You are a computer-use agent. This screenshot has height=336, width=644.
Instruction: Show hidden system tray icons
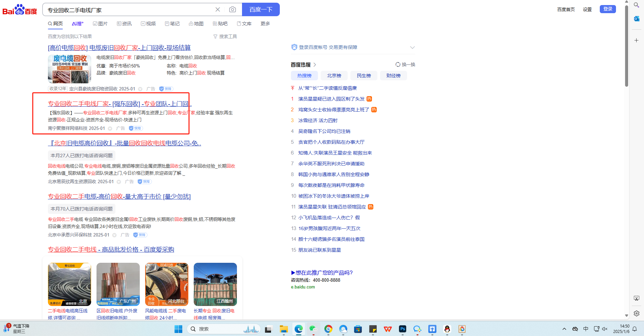pyautogui.click(x=564, y=329)
